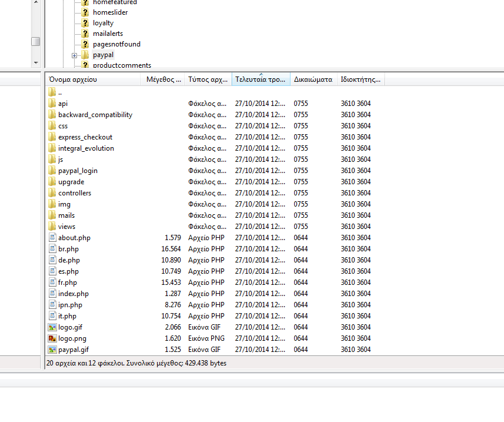
Task: Click the tree panel scrollbar thumb
Action: pyautogui.click(x=36, y=41)
